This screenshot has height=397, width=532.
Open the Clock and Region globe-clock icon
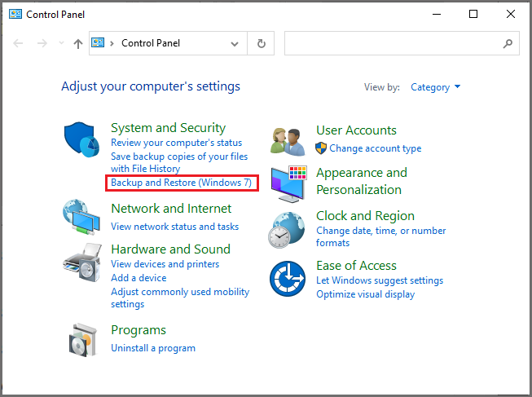(287, 230)
